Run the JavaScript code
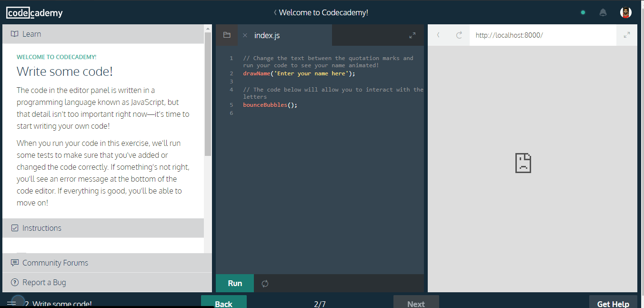This screenshot has height=308, width=644. click(x=234, y=283)
